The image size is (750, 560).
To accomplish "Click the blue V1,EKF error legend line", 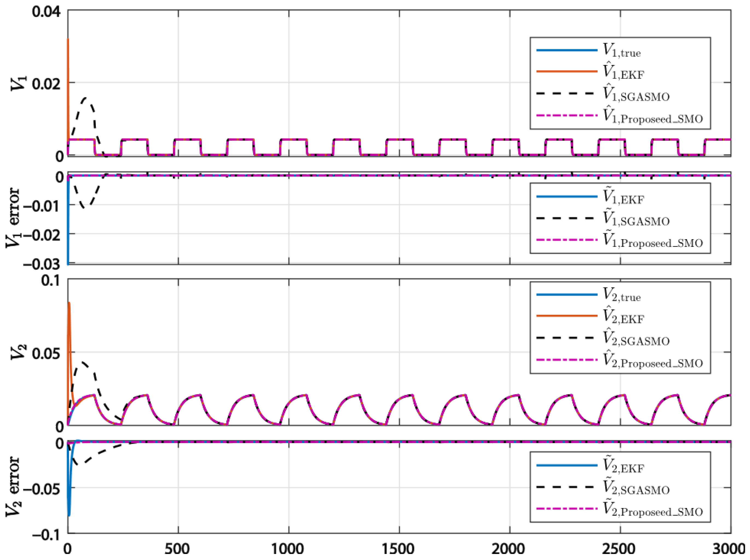I will [567, 197].
